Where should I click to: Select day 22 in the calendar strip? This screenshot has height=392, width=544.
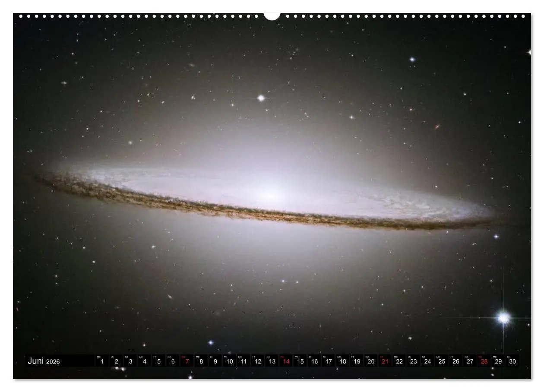tap(399, 361)
